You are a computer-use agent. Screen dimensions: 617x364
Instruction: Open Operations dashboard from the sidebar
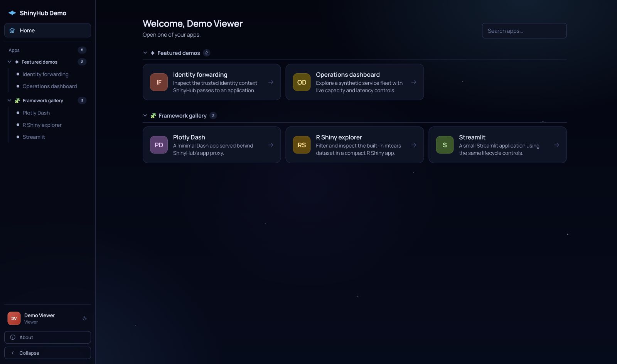(50, 86)
